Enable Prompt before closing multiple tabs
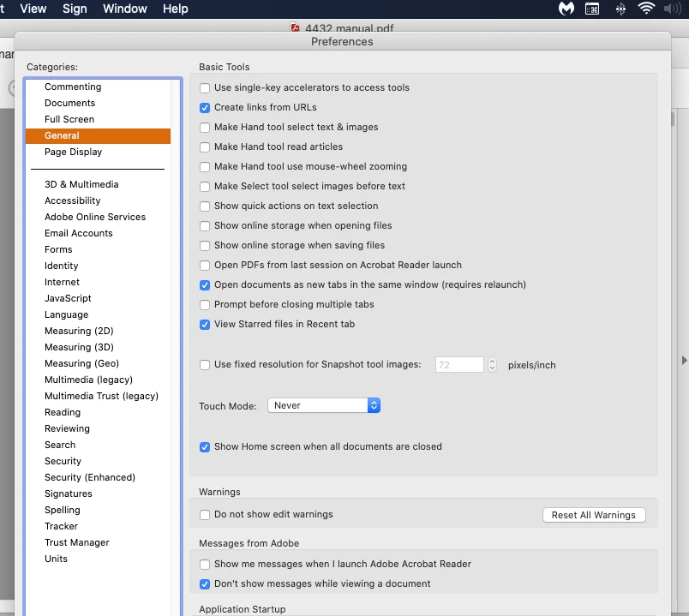The width and height of the screenshot is (689, 616). [x=205, y=305]
